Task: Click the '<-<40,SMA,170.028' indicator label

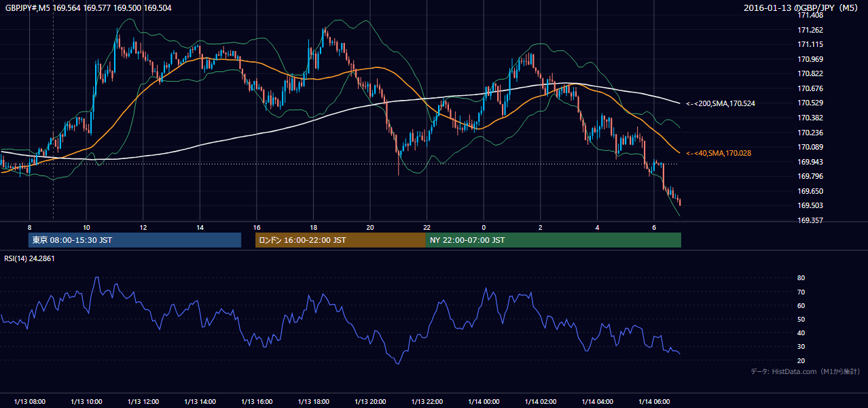Action: coord(719,154)
